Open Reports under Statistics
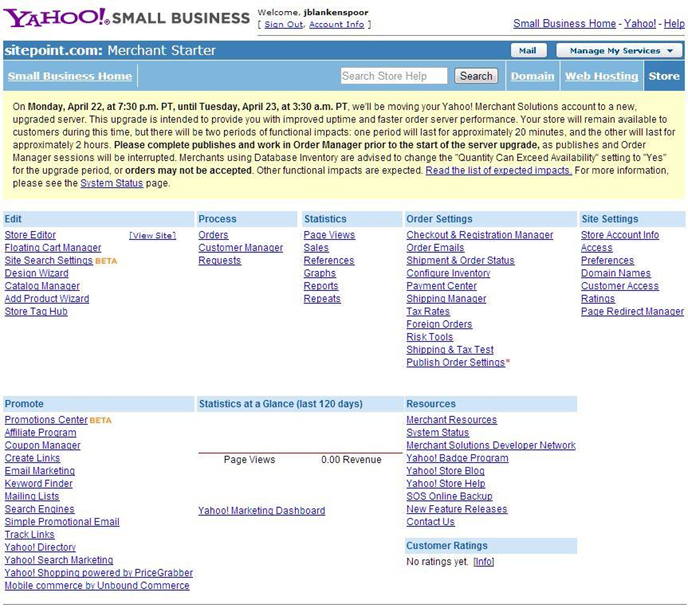The width and height of the screenshot is (688, 612). pos(321,286)
